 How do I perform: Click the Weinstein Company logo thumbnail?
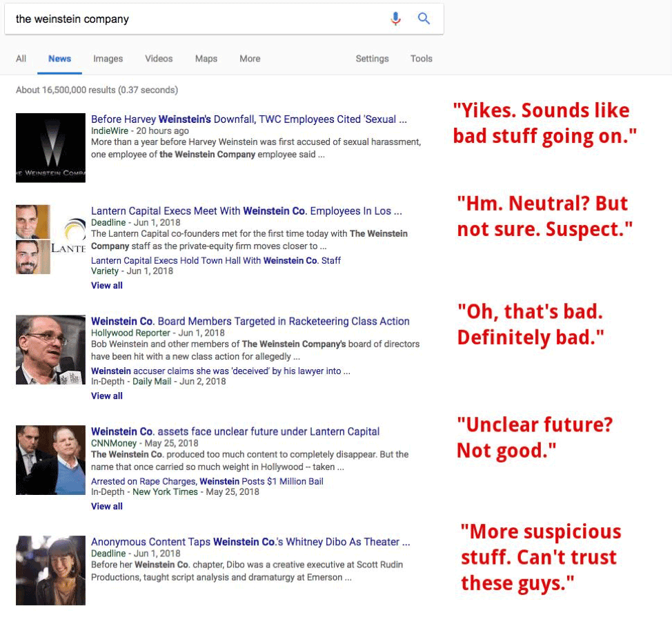tap(50, 147)
